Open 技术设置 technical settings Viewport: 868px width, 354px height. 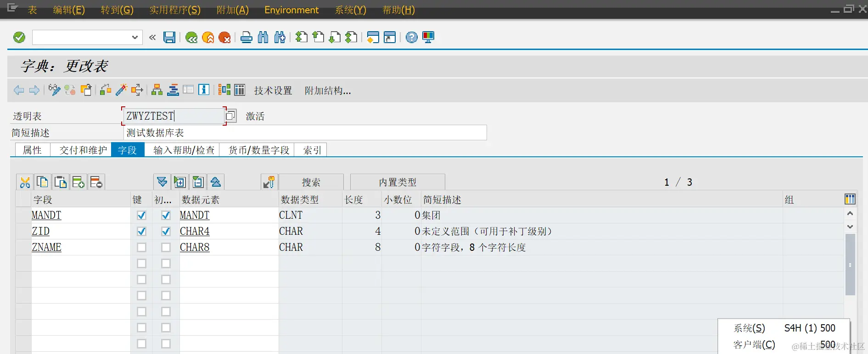[x=273, y=91]
